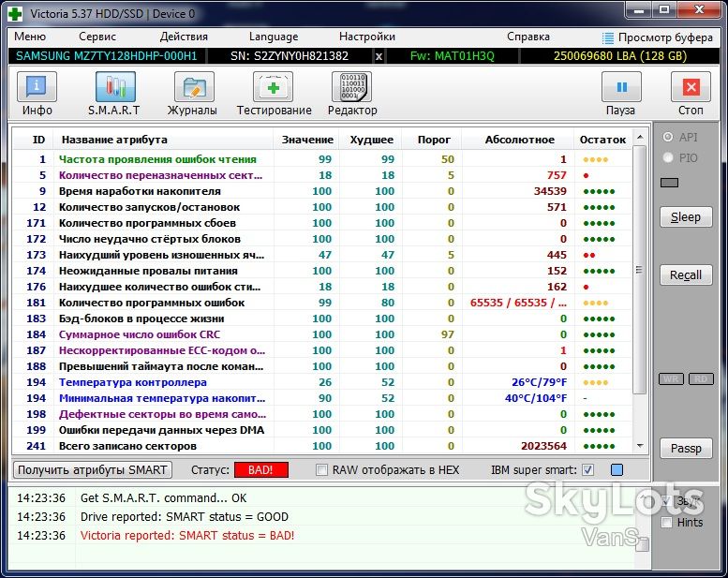Click Просмотр буфера buffer view icon

tap(607, 37)
